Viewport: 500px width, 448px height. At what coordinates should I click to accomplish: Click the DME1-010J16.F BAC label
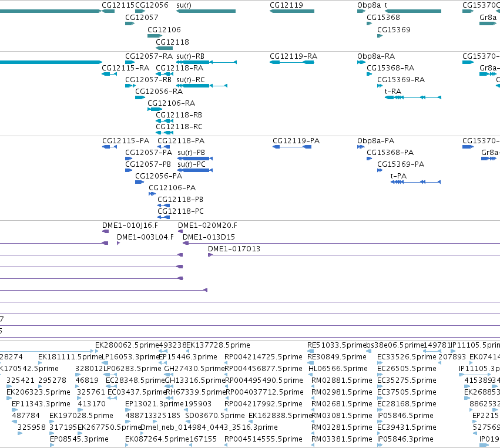point(130,225)
